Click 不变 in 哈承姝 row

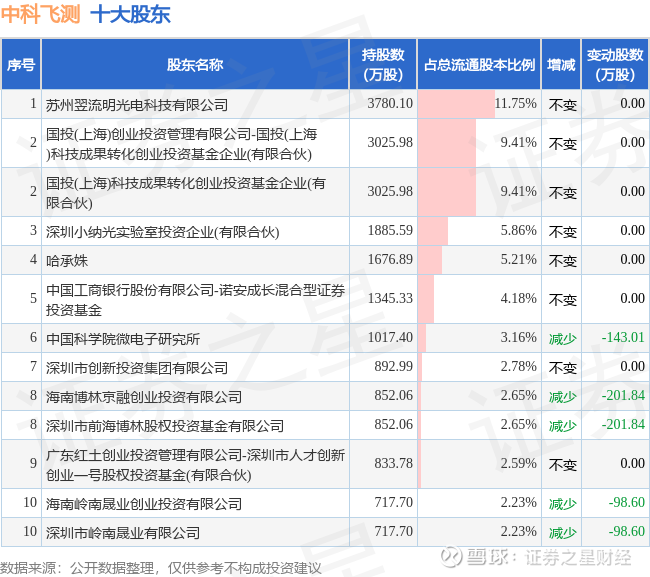(x=563, y=261)
